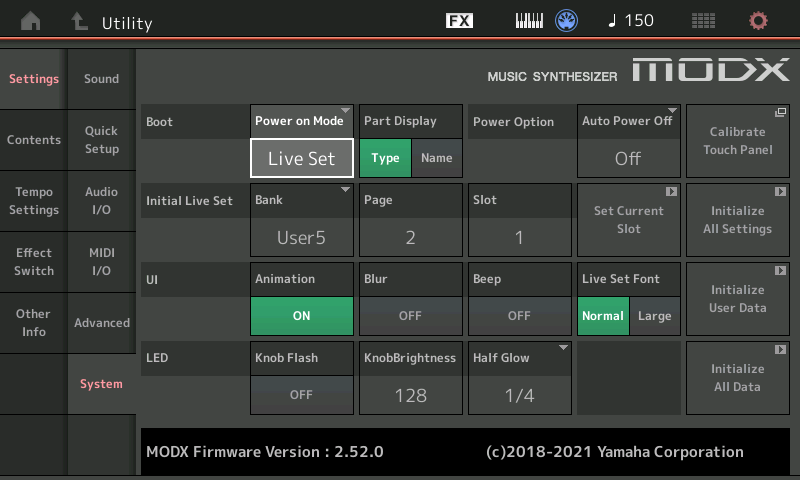Turn on the Beep toggle

tap(518, 315)
